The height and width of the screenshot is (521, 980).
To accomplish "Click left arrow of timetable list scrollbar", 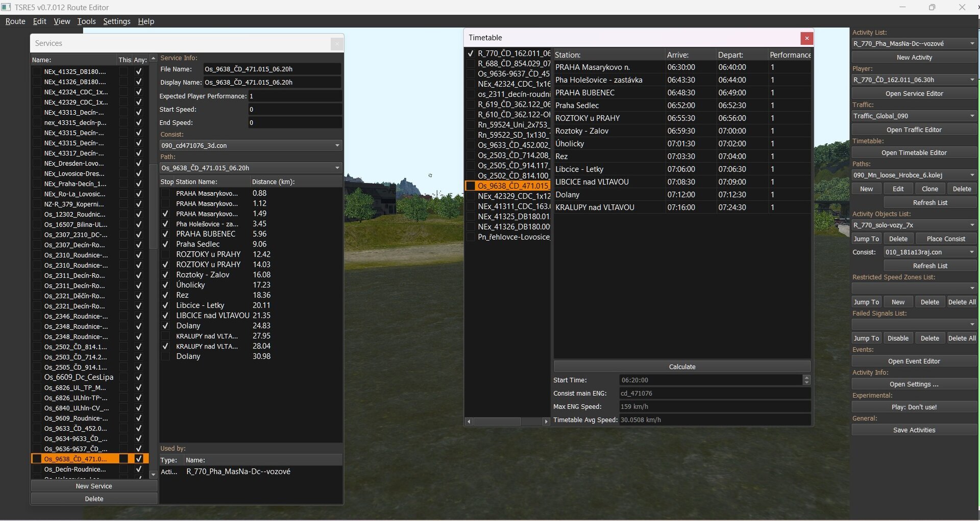I will pyautogui.click(x=469, y=421).
